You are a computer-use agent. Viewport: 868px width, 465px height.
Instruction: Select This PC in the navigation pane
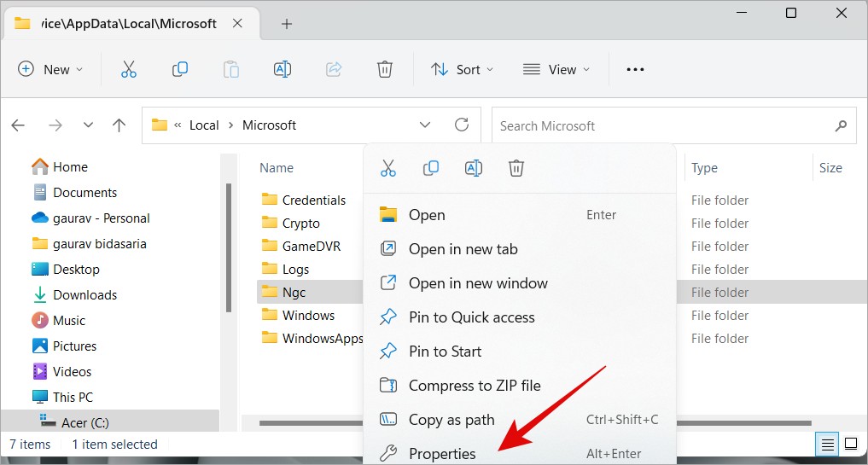coord(62,397)
